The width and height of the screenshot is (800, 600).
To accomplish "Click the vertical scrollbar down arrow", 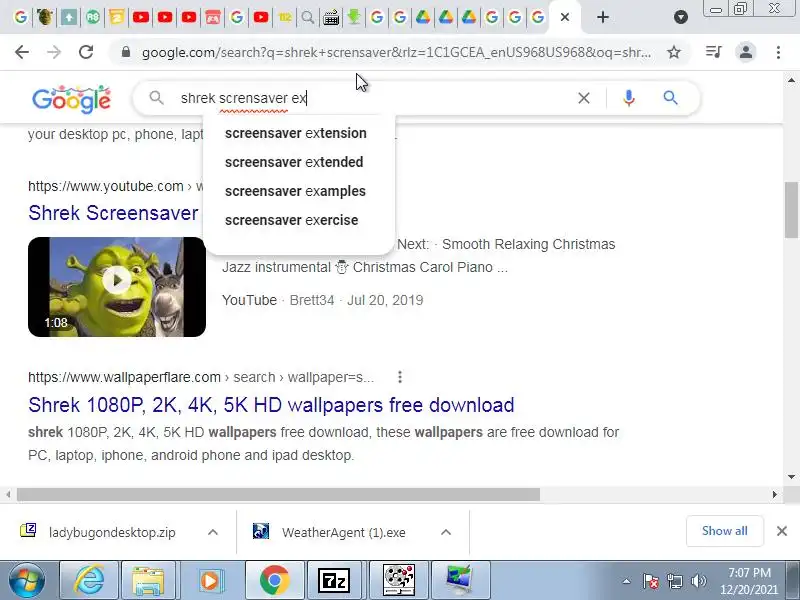I will click(791, 477).
